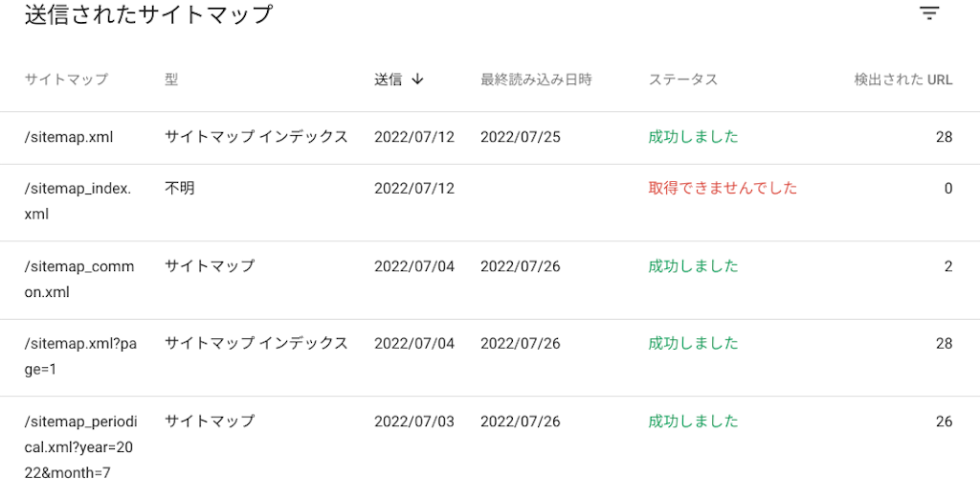Image resolution: width=980 pixels, height=479 pixels.
Task: Click discovered URL count 26
Action: (x=944, y=422)
